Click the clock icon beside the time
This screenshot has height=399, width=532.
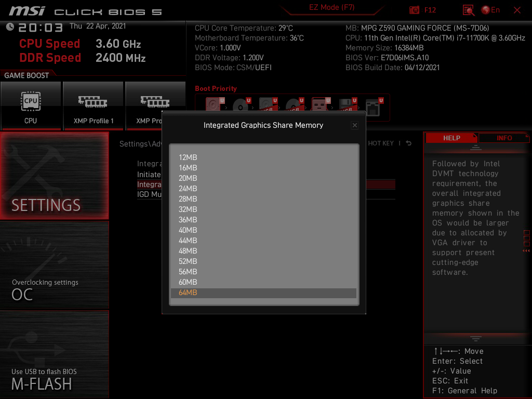pyautogui.click(x=10, y=27)
